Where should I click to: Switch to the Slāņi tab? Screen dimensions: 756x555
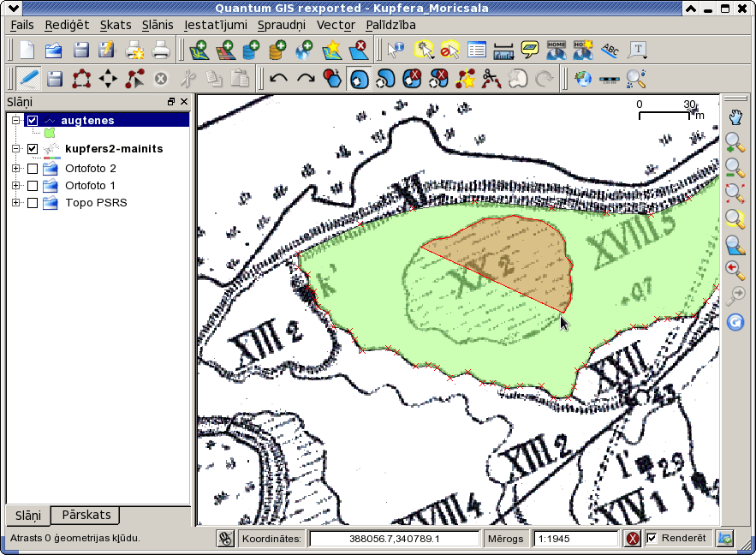point(28,516)
